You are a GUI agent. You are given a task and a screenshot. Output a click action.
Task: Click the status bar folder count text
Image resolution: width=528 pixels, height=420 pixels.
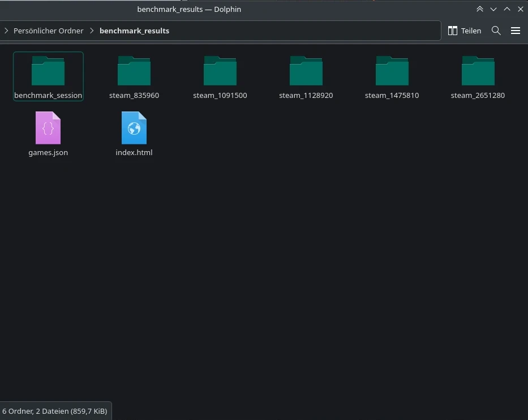pos(54,412)
